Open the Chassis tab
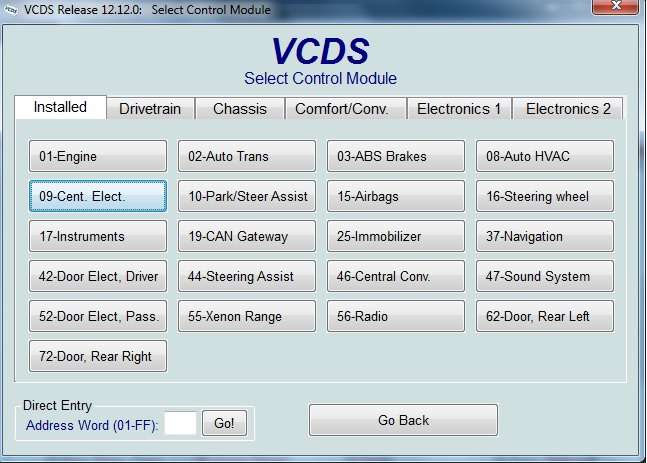647x463 pixels. pos(240,109)
